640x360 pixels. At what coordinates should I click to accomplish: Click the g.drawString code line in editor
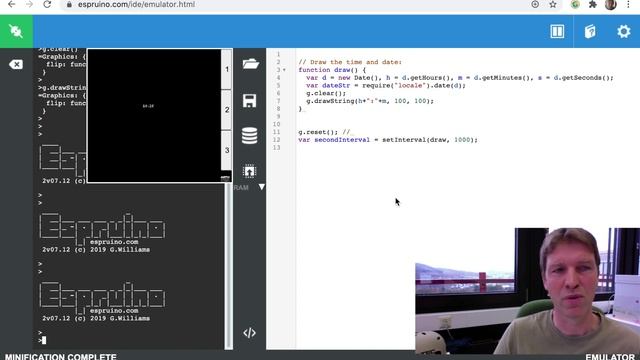pyautogui.click(x=370, y=101)
